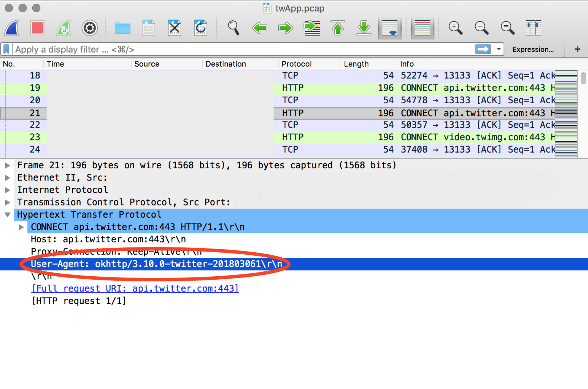Viewport: 588px width, 389px height.
Task: Open the Full request URI link
Action: [x=135, y=288]
